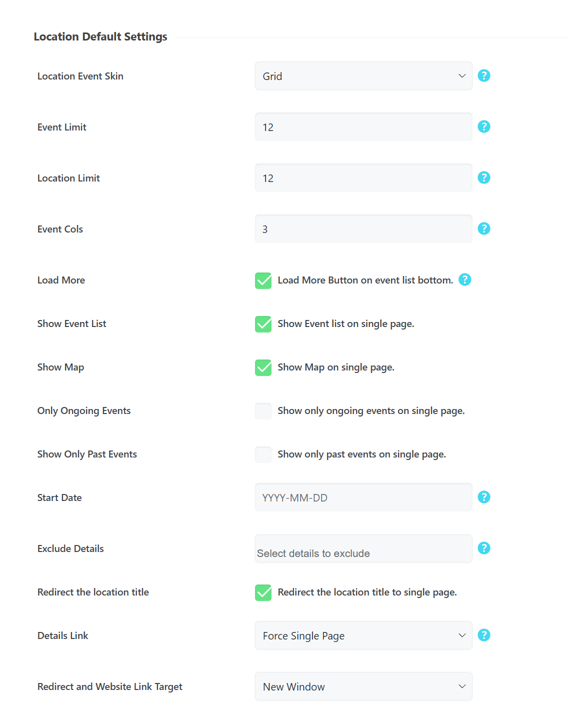Disable Show Event list on single page

263,324
